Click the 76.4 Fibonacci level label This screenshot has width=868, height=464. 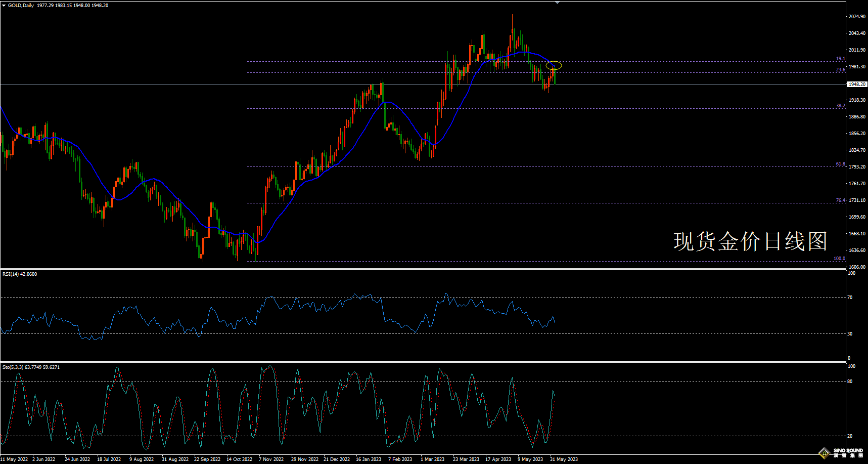pos(840,200)
